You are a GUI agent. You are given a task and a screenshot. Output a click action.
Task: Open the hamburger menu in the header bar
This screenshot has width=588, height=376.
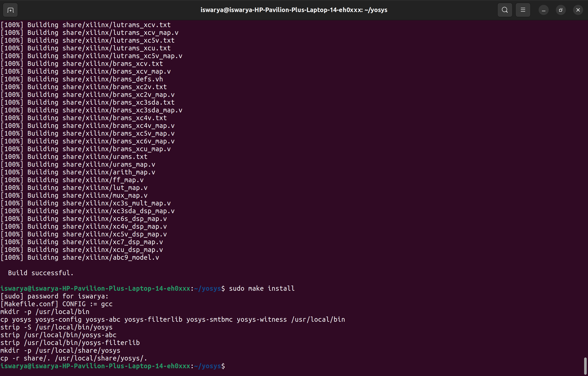click(523, 10)
